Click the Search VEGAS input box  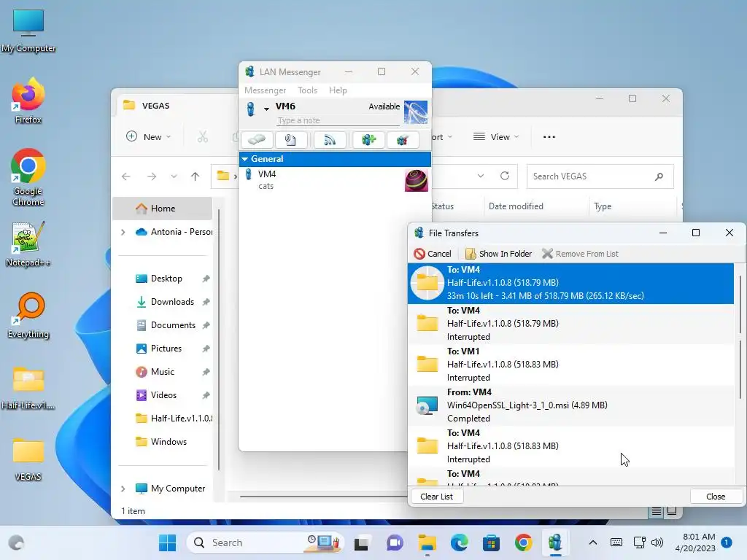coord(600,176)
